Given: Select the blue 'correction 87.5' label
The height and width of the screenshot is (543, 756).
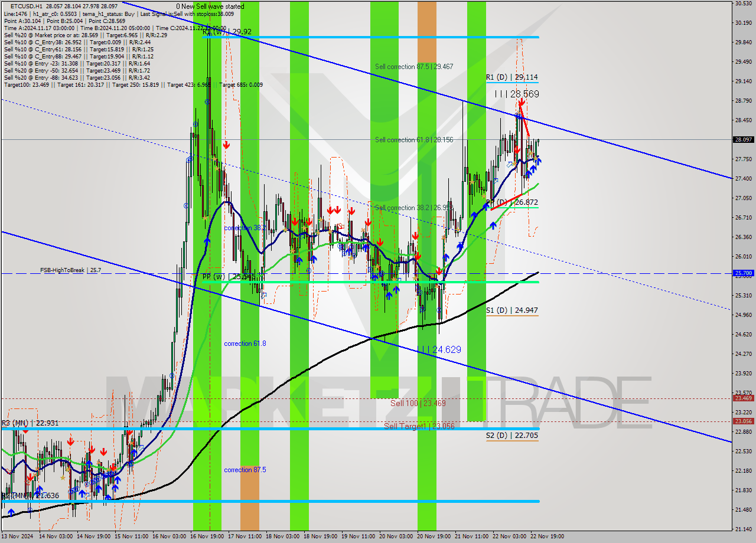Looking at the screenshot, I should [x=245, y=470].
